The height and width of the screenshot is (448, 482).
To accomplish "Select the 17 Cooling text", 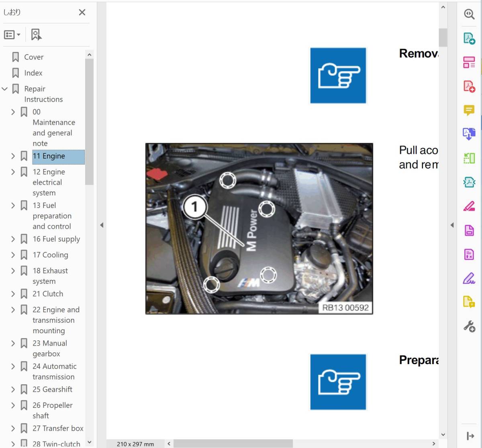I will click(50, 255).
